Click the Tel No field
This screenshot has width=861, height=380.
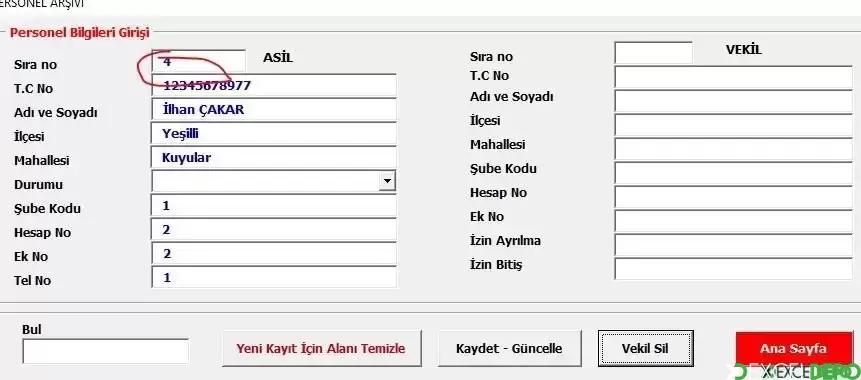point(273,277)
